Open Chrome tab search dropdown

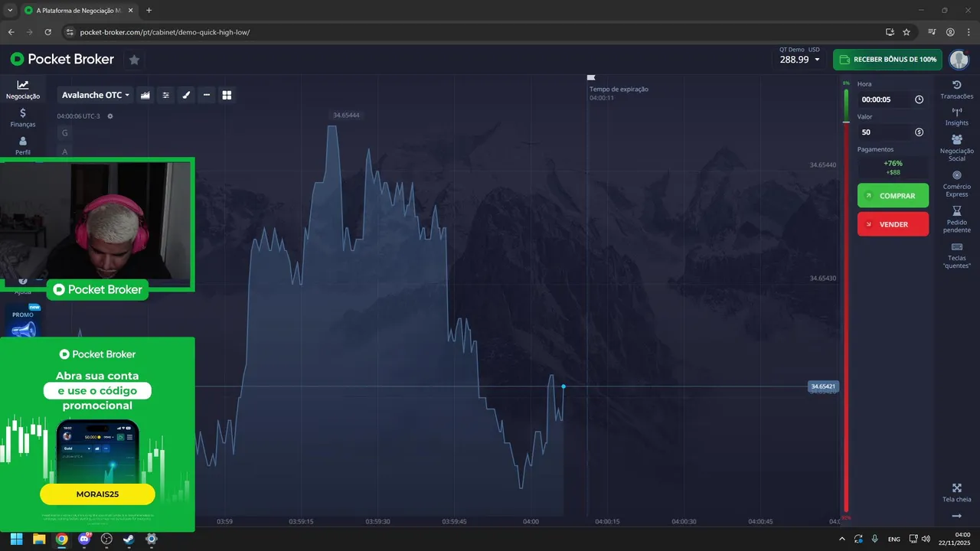click(10, 10)
